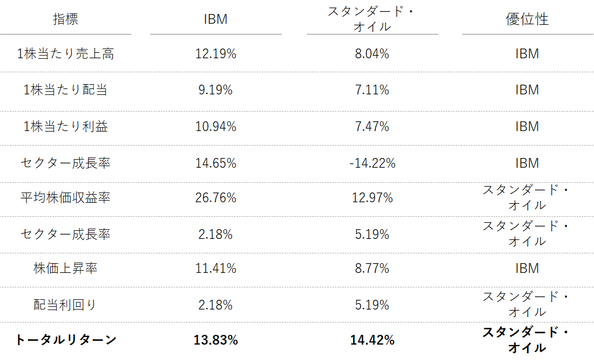
Task: Select the bold 14.42% total
Action: tap(372, 340)
